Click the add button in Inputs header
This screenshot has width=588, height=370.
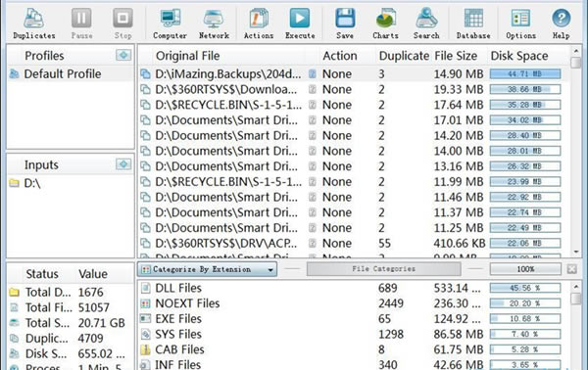[123, 164]
